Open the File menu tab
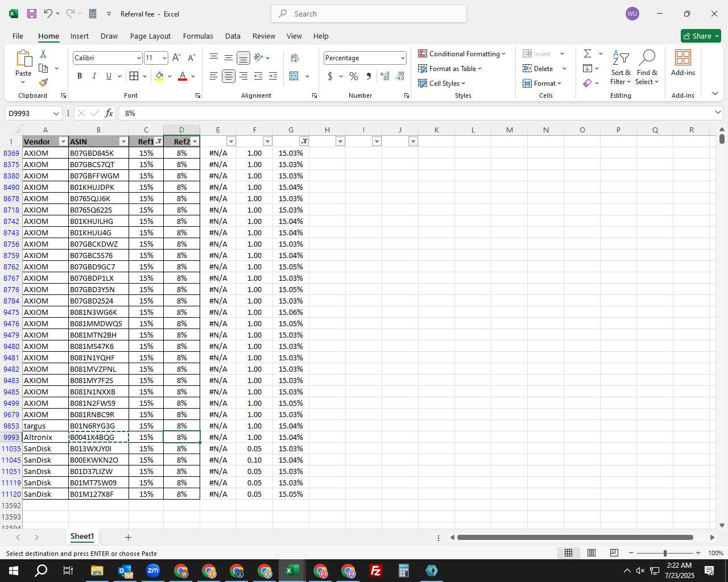The height and width of the screenshot is (582, 728). [18, 36]
